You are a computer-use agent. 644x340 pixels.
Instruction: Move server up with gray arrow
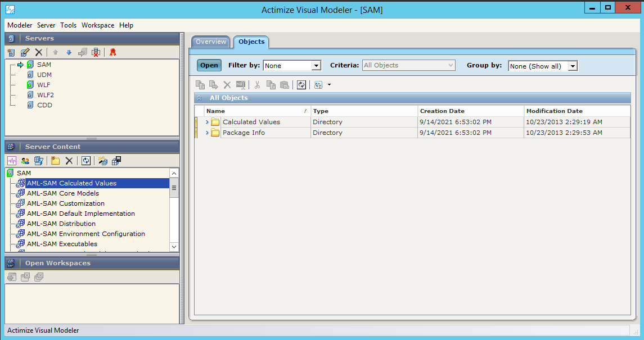coord(56,52)
